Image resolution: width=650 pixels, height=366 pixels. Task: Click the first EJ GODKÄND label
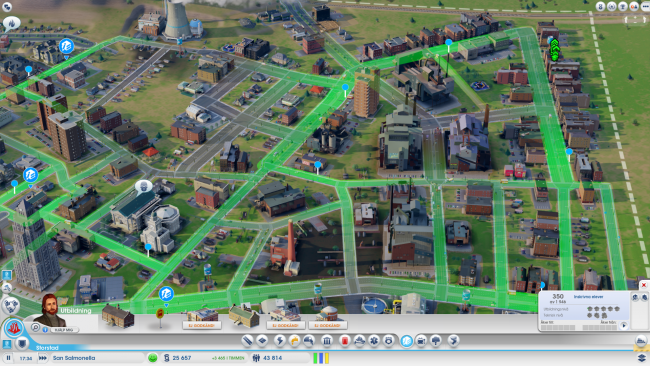[202, 325]
